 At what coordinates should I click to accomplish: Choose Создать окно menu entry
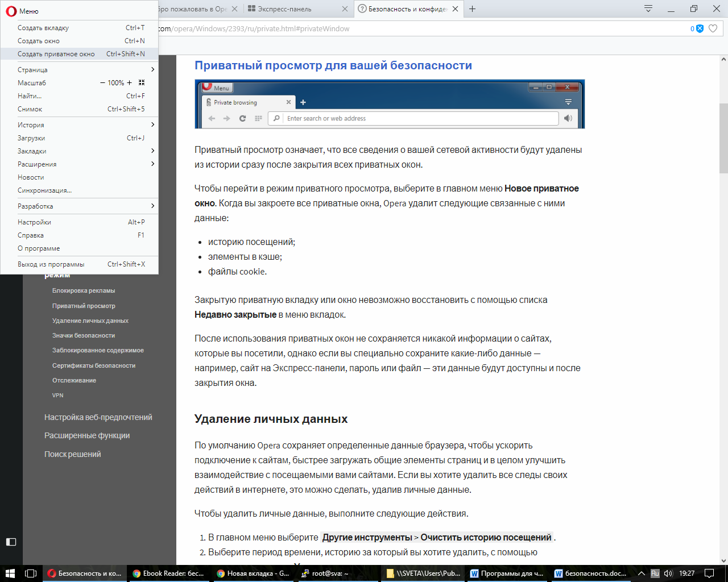pyautogui.click(x=79, y=41)
